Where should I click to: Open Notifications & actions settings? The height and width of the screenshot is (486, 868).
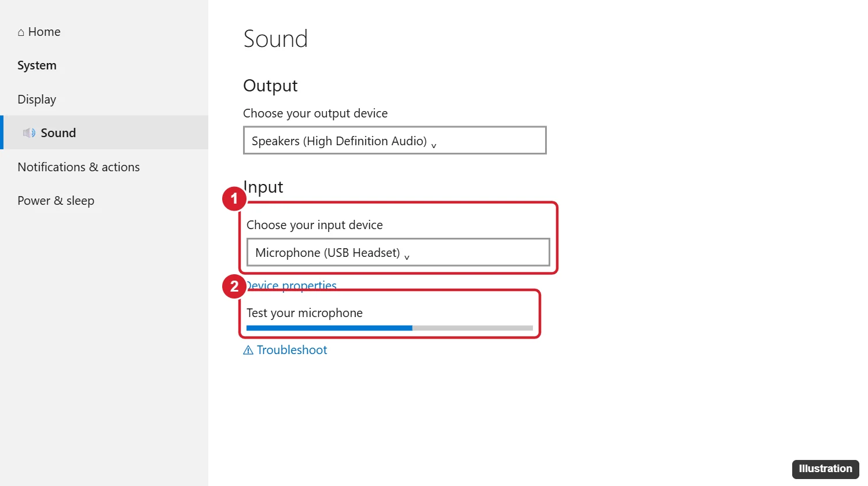pos(79,167)
